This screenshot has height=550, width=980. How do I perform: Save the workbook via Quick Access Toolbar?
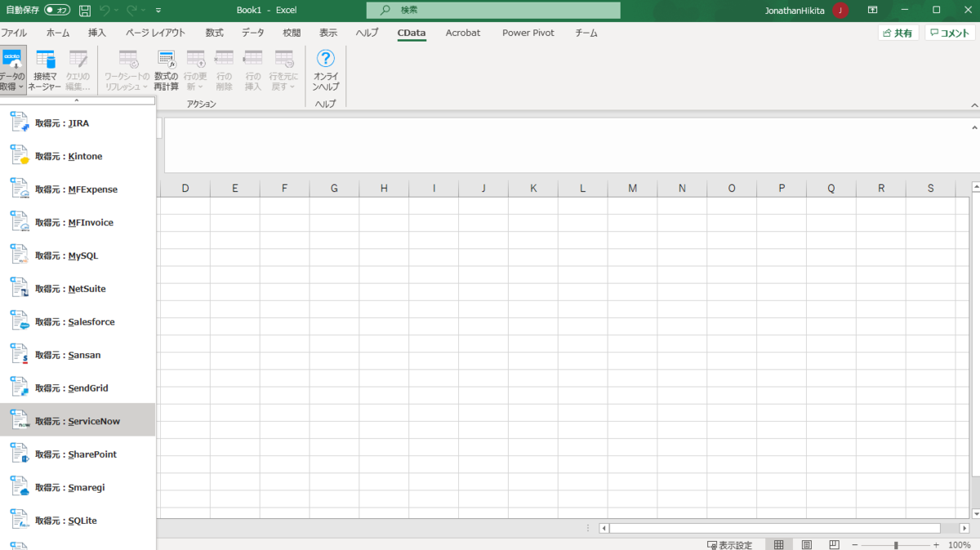[84, 10]
